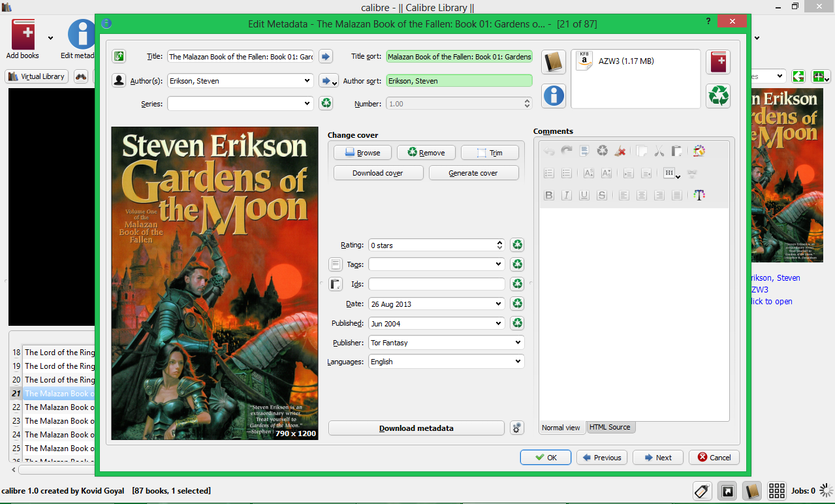The image size is (835, 504).
Task: Clear the Series field with its recycle icon
Action: tap(326, 103)
